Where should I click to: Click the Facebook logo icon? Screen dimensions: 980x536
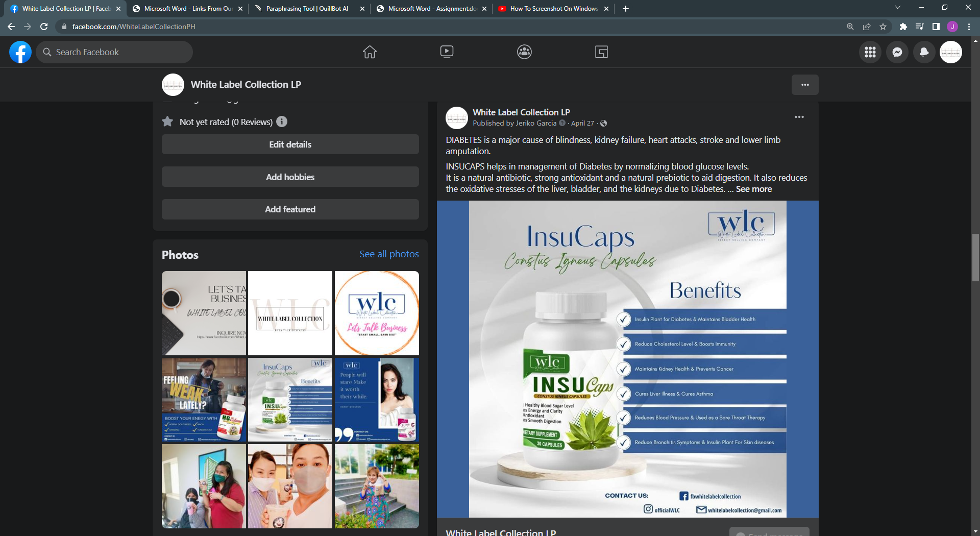[x=20, y=52]
